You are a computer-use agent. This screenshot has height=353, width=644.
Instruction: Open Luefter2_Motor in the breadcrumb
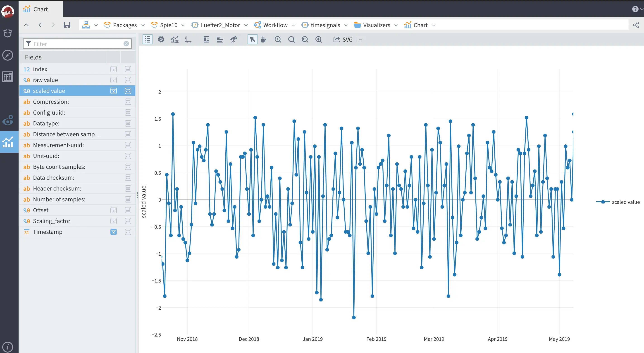[216, 25]
